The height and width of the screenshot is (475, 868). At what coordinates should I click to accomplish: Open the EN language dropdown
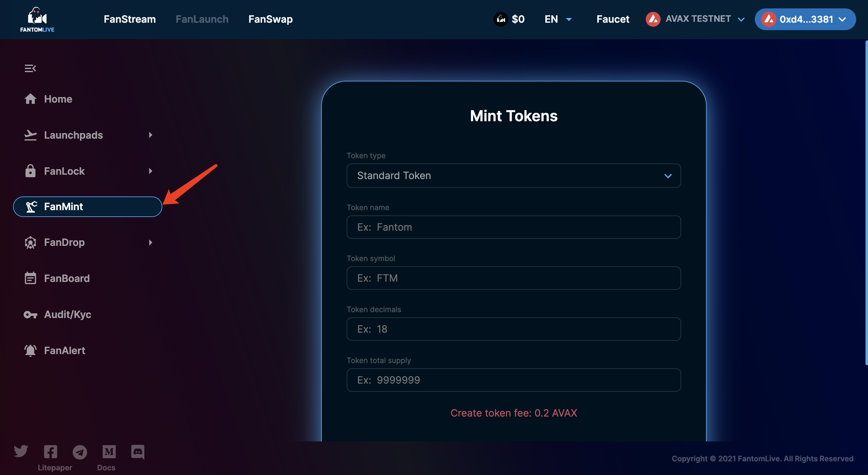pos(558,19)
